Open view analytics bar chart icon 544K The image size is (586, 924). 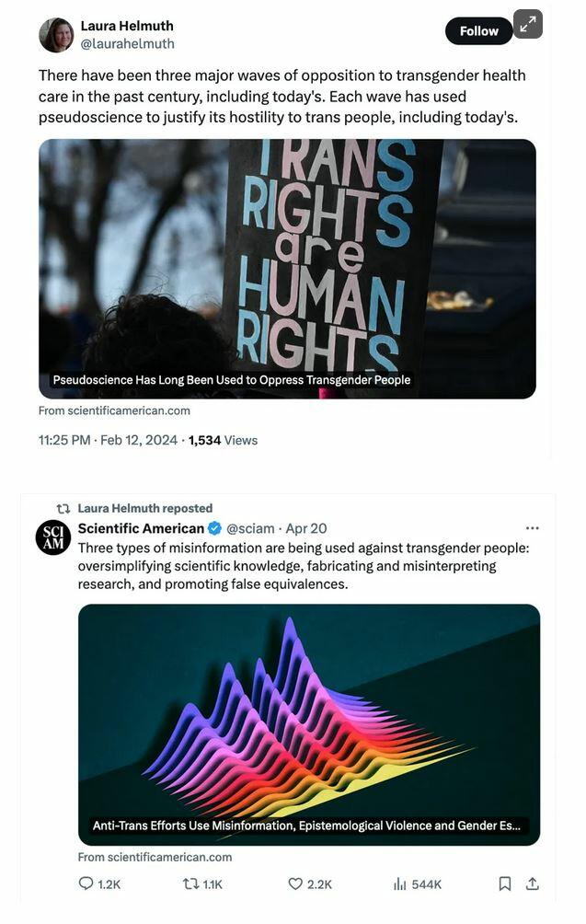pyautogui.click(x=400, y=884)
